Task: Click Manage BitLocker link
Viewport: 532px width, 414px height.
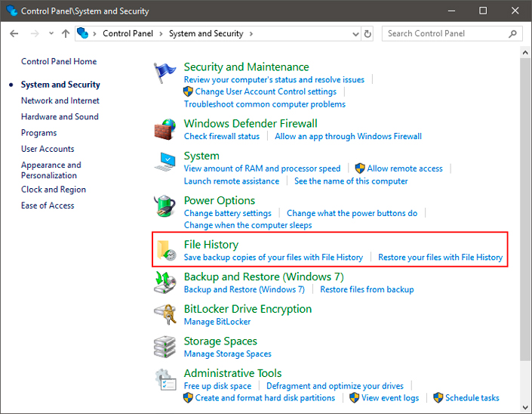Action: (x=217, y=322)
